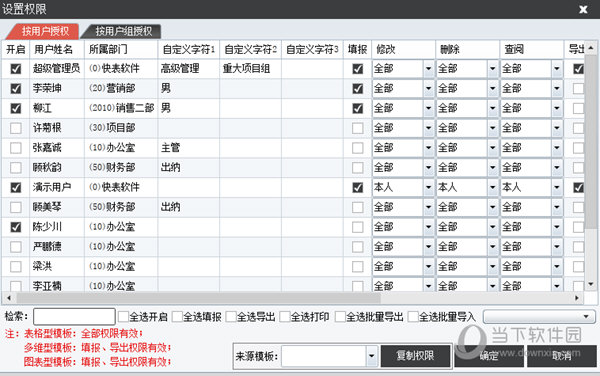The width and height of the screenshot is (600, 376).
Task: Switch to the 按用户组授权 tab
Action: point(123,31)
